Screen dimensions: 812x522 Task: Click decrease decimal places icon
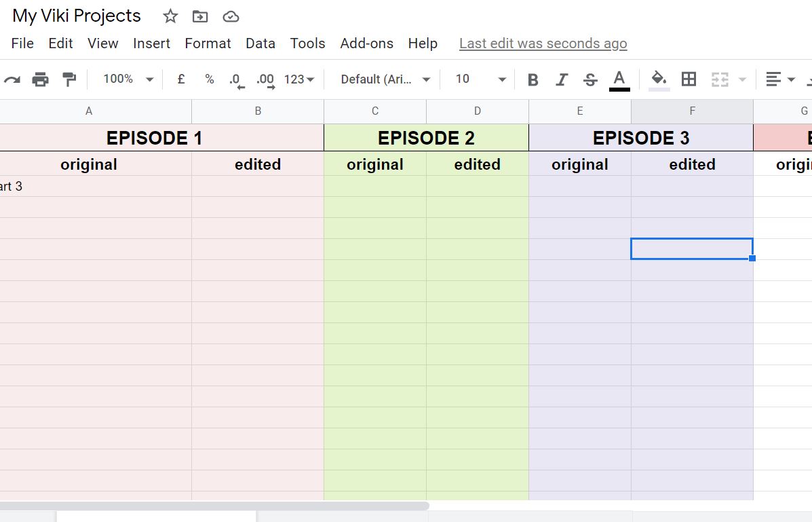[236, 80]
